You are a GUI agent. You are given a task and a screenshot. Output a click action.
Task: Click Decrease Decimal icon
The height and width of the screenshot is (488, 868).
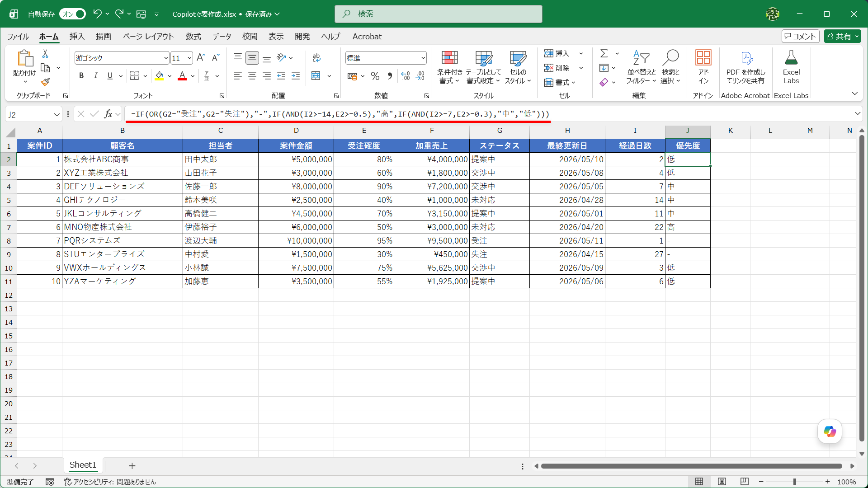(x=420, y=76)
